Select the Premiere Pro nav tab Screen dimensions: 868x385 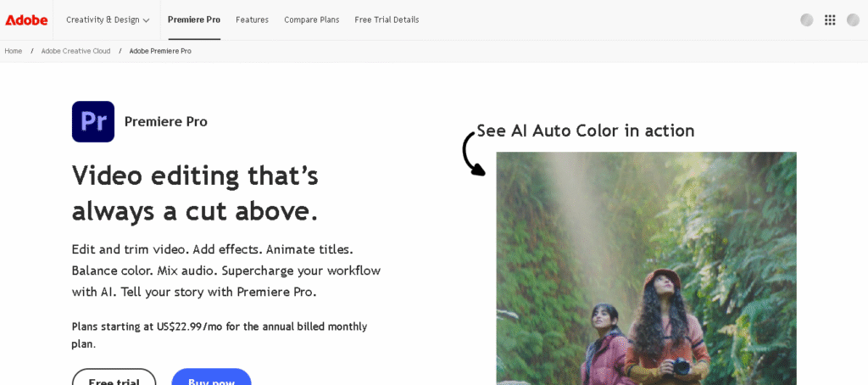coord(194,20)
